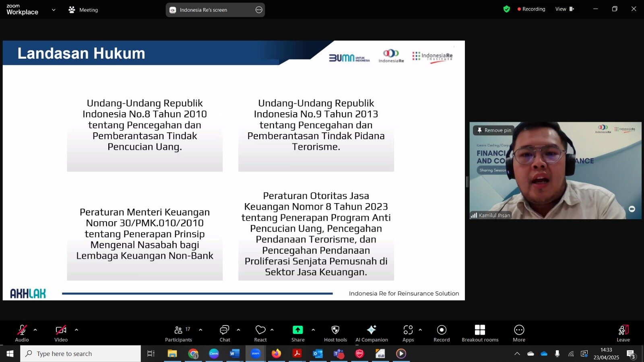Image resolution: width=644 pixels, height=362 pixels.
Task: Expand participants options caret
Action: pyautogui.click(x=200, y=330)
